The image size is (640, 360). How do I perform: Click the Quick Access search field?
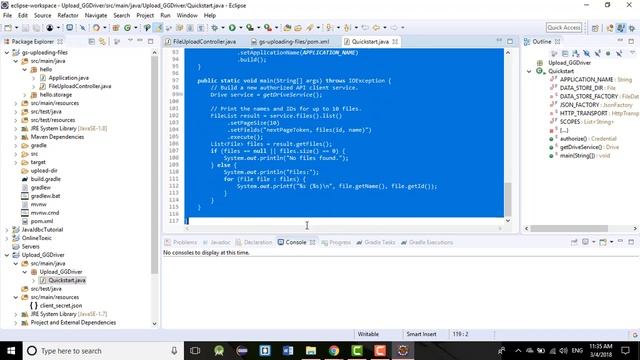(x=564, y=28)
